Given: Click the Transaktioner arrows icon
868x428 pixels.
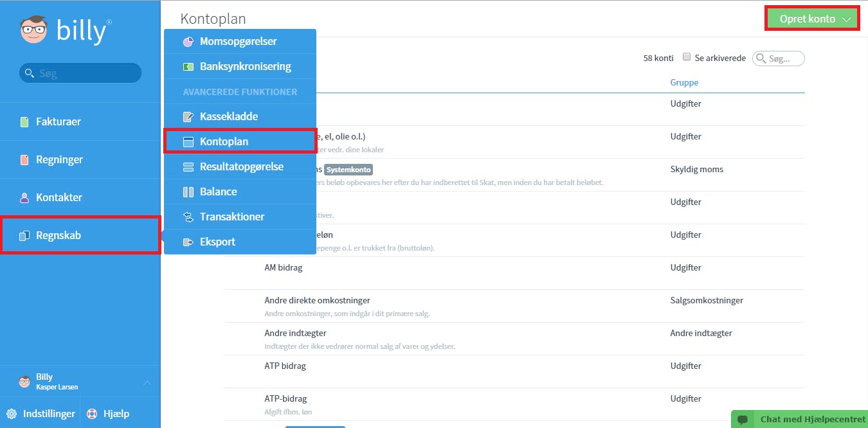Looking at the screenshot, I should 188,217.
